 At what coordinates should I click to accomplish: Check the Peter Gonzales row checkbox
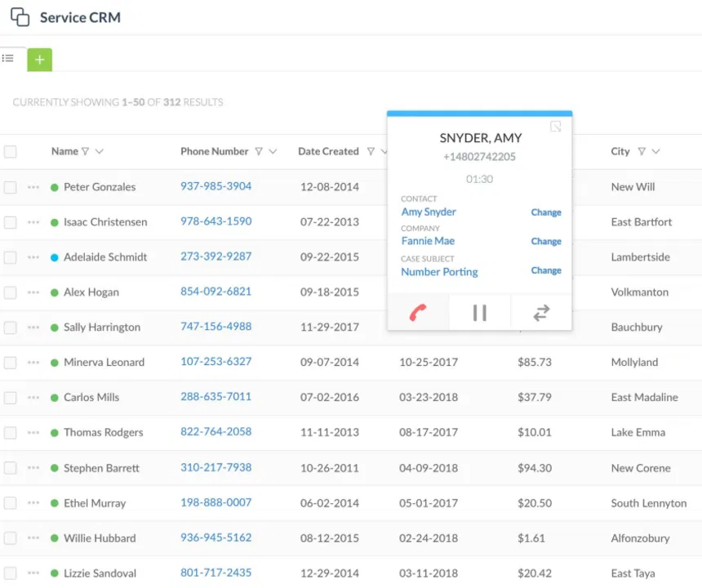pos(11,187)
